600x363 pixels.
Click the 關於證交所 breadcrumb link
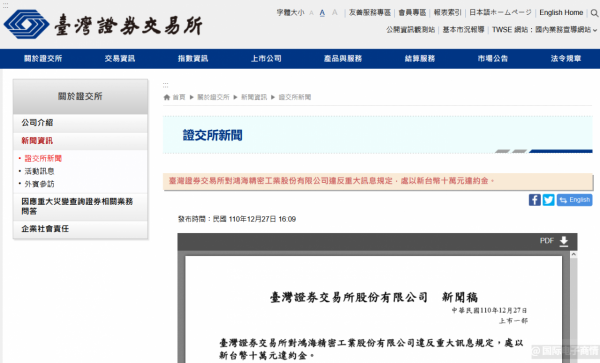(x=213, y=97)
